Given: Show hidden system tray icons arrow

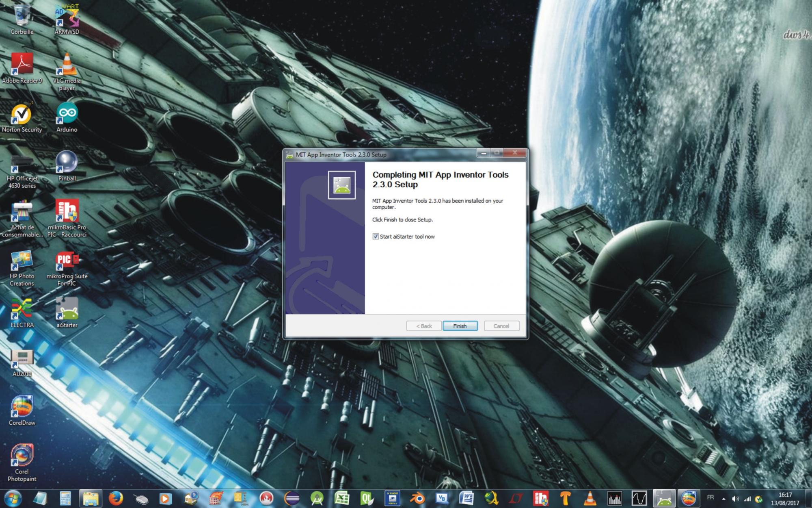Looking at the screenshot, I should click(x=723, y=499).
